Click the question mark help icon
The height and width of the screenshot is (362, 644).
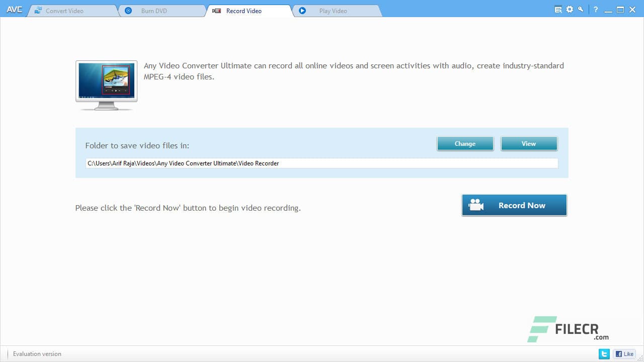click(x=596, y=9)
